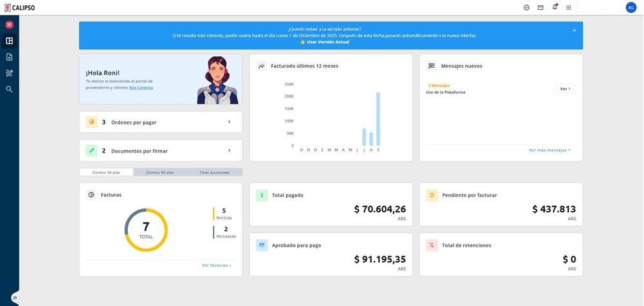Click the Facturado chart trend icon
644x306 pixels.
pos(261,66)
